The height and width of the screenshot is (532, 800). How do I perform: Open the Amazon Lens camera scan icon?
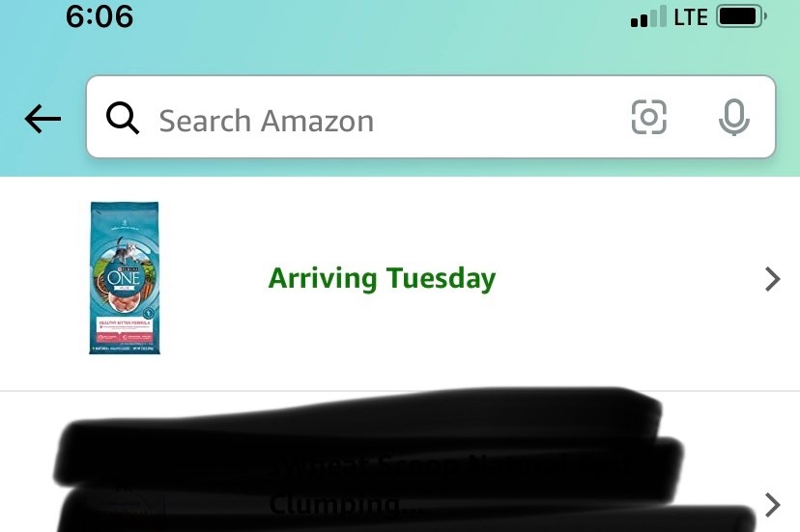tap(648, 118)
